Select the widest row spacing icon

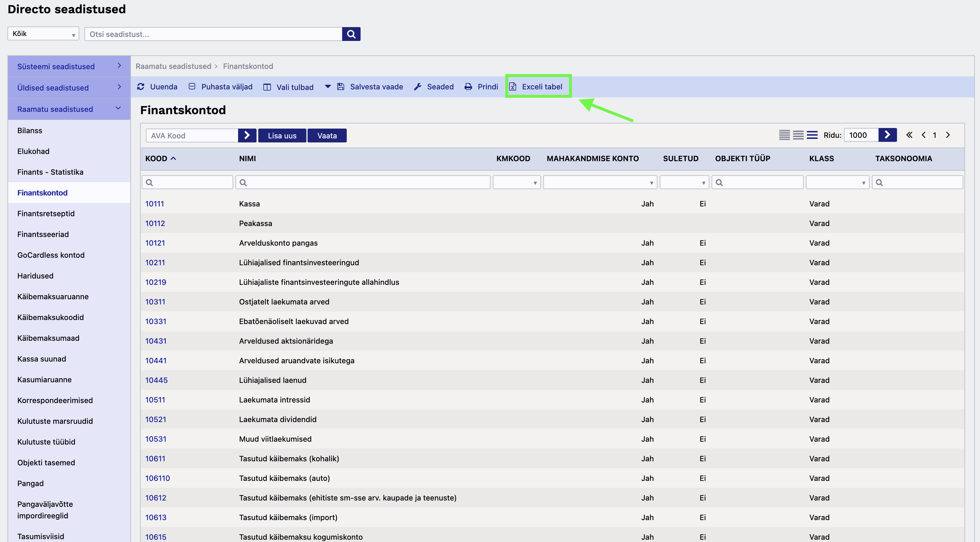coord(812,135)
